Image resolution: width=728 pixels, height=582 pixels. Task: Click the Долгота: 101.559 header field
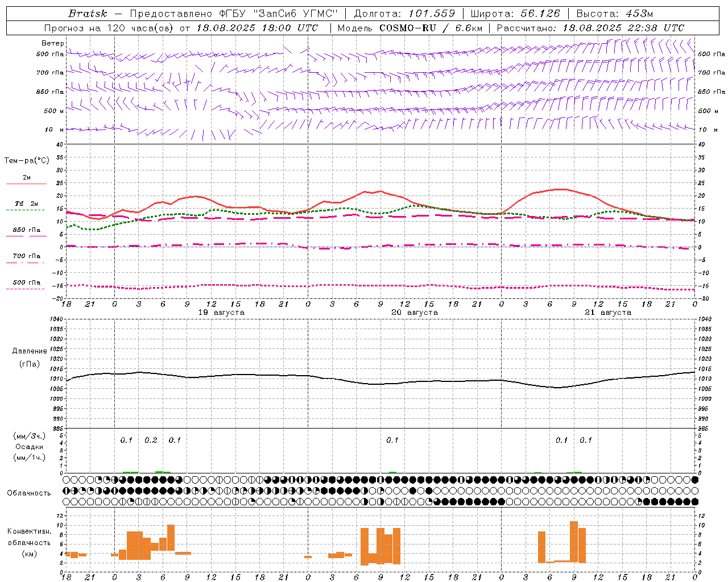pos(405,14)
